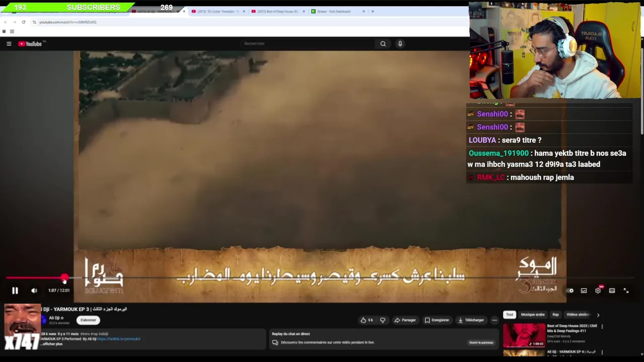Dislike the video with thumbs down

pyautogui.click(x=383, y=320)
